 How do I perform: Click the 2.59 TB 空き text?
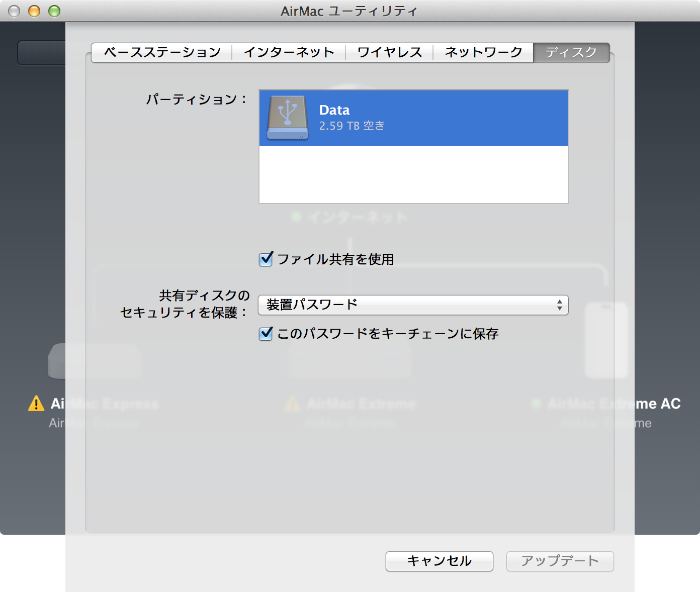coord(352,126)
